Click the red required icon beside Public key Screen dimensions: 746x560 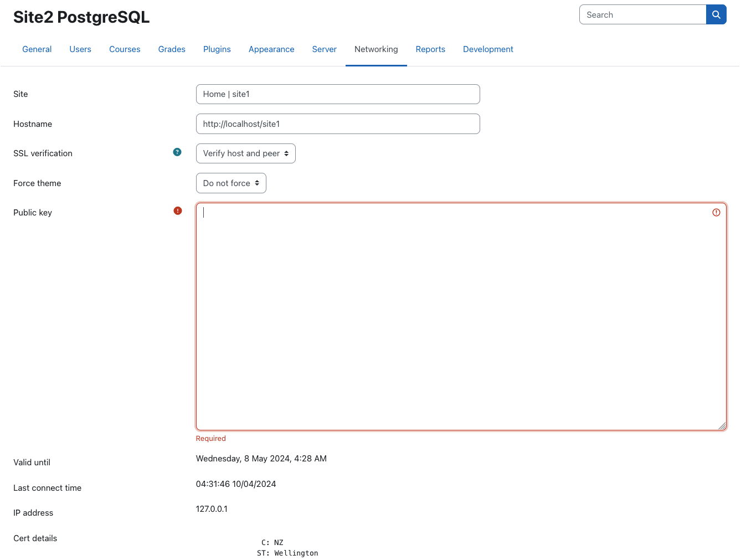178,210
